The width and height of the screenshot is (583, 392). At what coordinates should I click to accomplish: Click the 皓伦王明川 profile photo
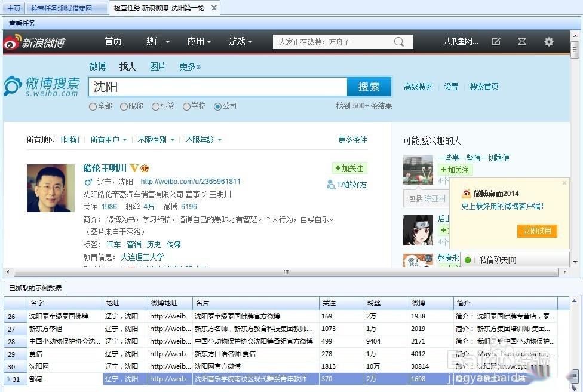[x=51, y=188]
